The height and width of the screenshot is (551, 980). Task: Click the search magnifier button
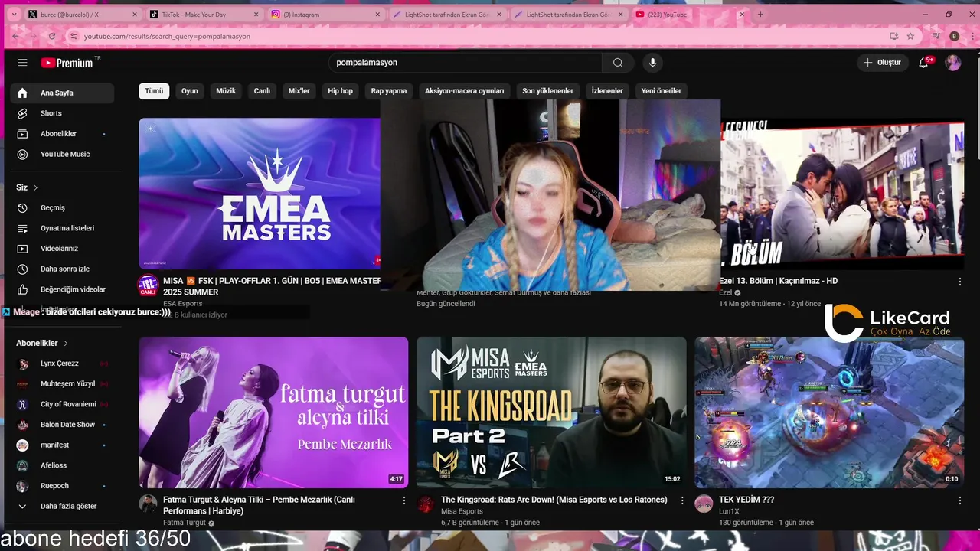click(x=618, y=63)
